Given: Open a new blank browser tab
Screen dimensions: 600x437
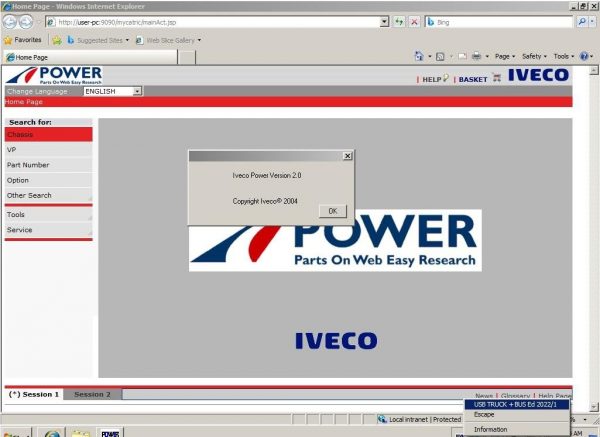Looking at the screenshot, I should 187,57.
